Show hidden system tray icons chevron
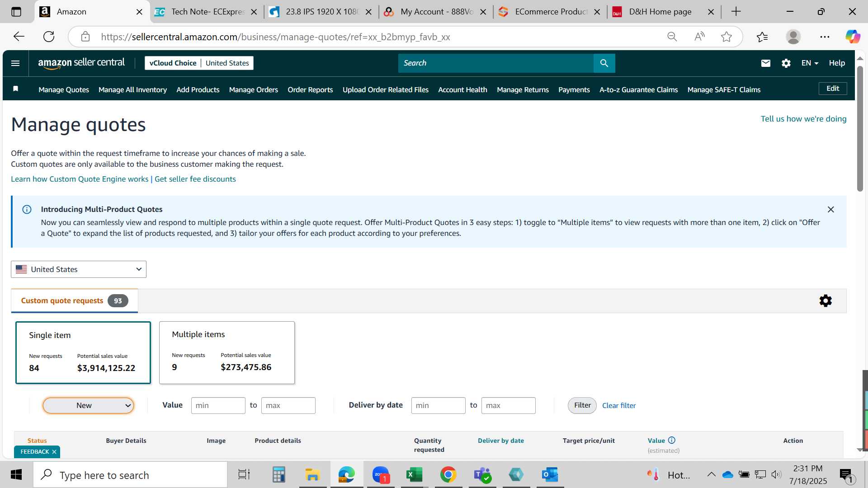The width and height of the screenshot is (868, 488). [711, 474]
